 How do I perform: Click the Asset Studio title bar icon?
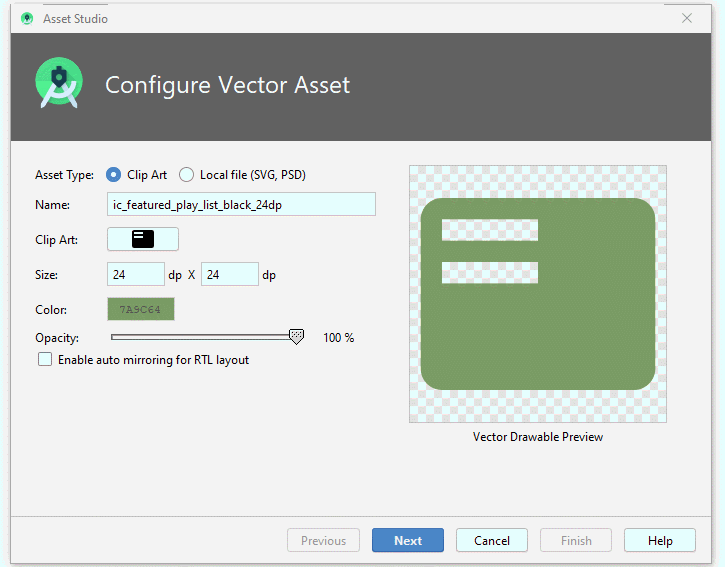27,18
